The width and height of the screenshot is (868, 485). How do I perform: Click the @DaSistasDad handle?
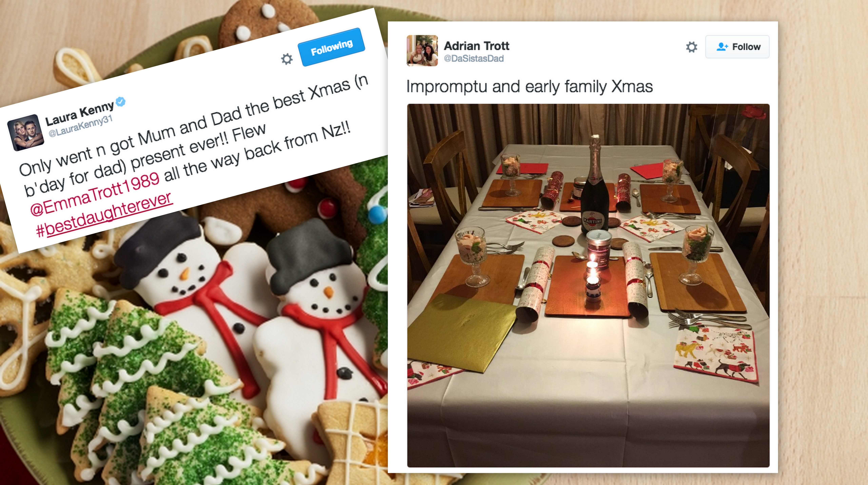click(x=474, y=59)
